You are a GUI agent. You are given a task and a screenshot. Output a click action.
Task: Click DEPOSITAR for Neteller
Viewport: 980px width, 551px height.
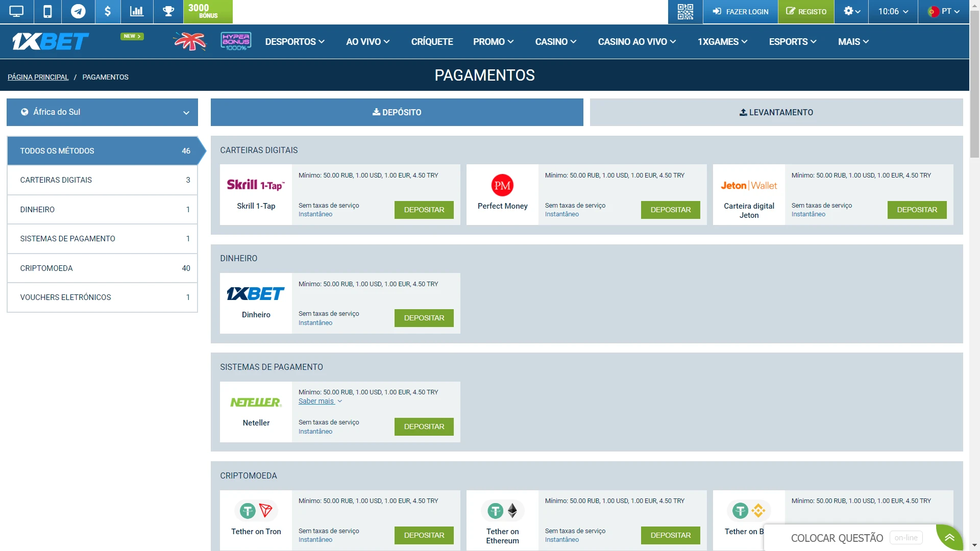click(x=424, y=427)
